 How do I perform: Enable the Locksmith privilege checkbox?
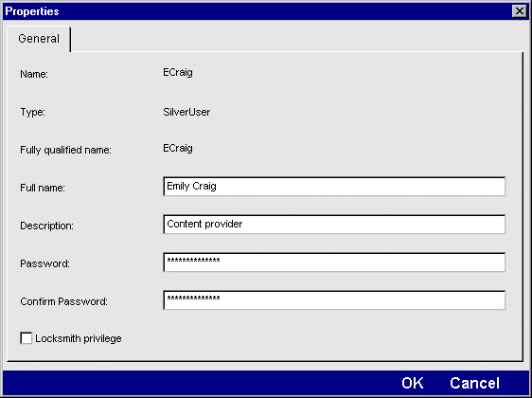pyautogui.click(x=27, y=338)
